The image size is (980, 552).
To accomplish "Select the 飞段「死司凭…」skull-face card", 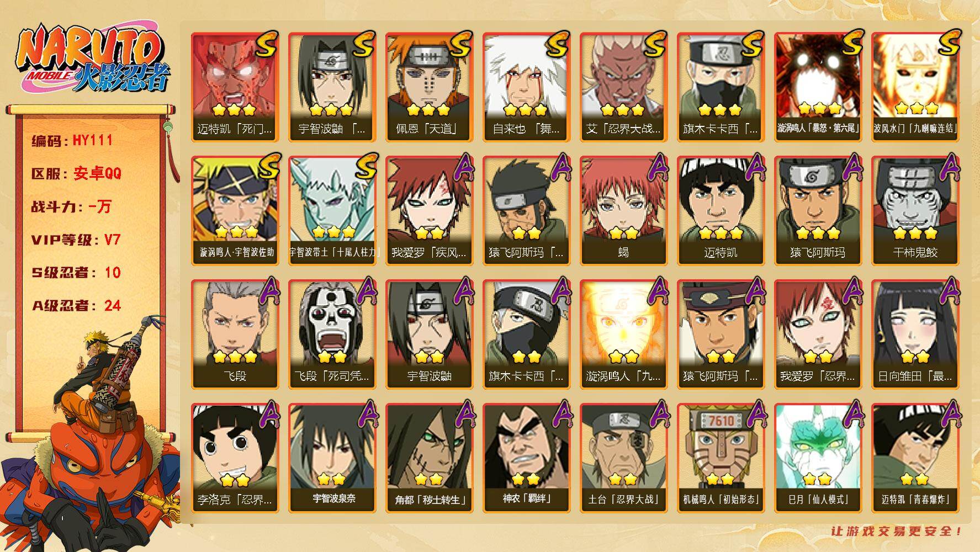I will click(332, 334).
